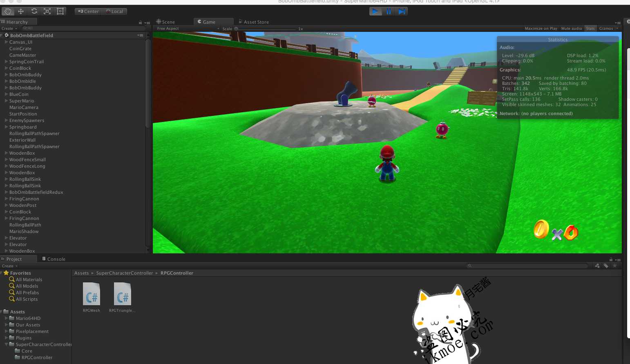This screenshot has height=364, width=630.
Task: Select GameMaster in Hierarchy
Action: (22, 55)
